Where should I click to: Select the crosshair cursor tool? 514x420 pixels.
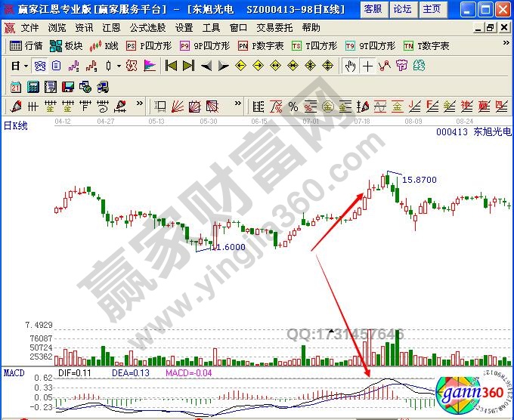pyautogui.click(x=367, y=66)
